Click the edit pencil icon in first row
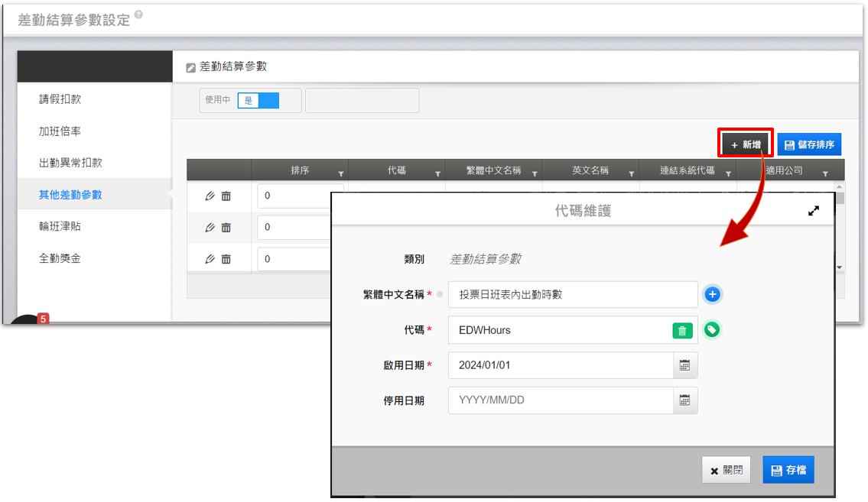The width and height of the screenshot is (868, 502). (210, 196)
